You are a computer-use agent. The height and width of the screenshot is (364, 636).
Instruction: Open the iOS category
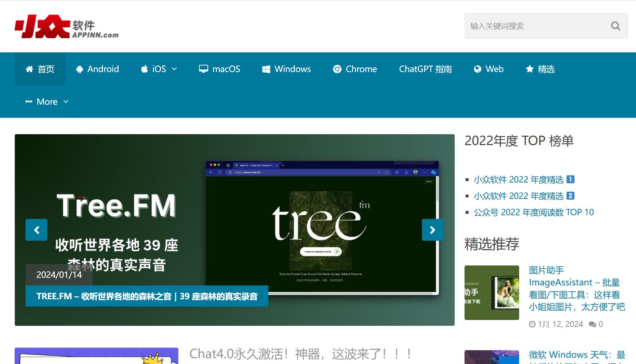(x=159, y=69)
